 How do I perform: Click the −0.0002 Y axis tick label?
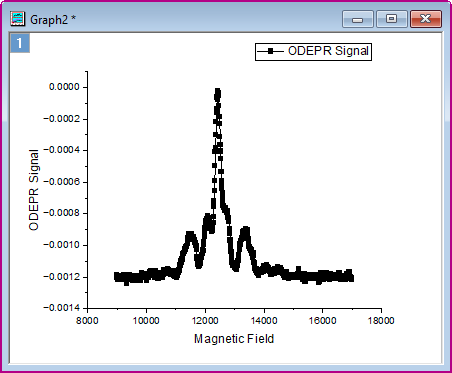(x=62, y=119)
